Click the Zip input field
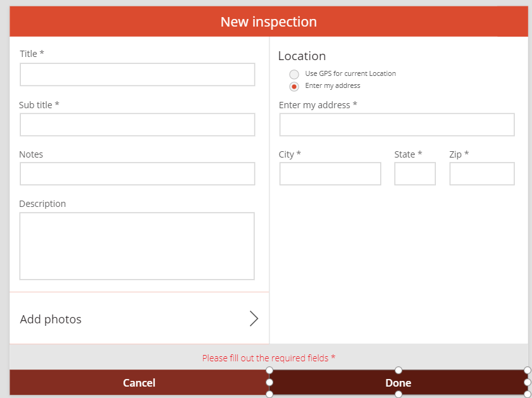This screenshot has width=532, height=398. pos(482,174)
